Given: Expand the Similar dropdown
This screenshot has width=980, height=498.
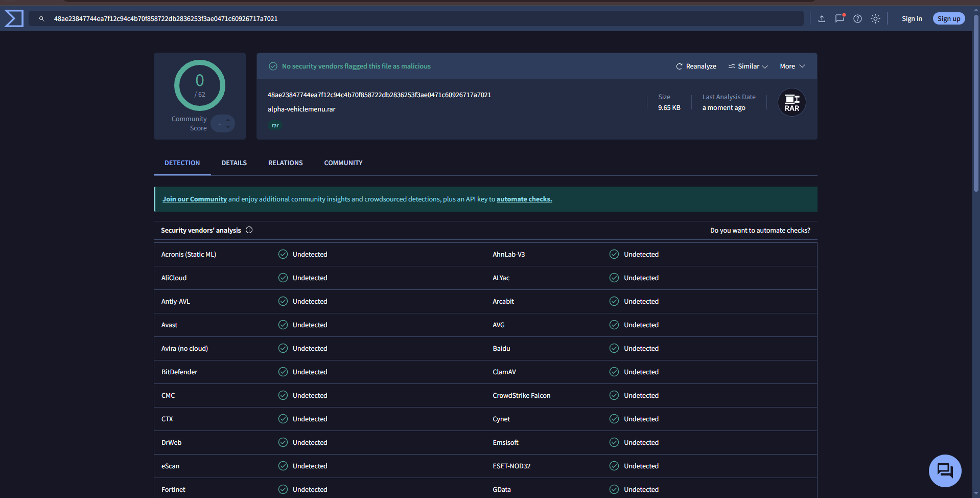Looking at the screenshot, I should [x=748, y=66].
